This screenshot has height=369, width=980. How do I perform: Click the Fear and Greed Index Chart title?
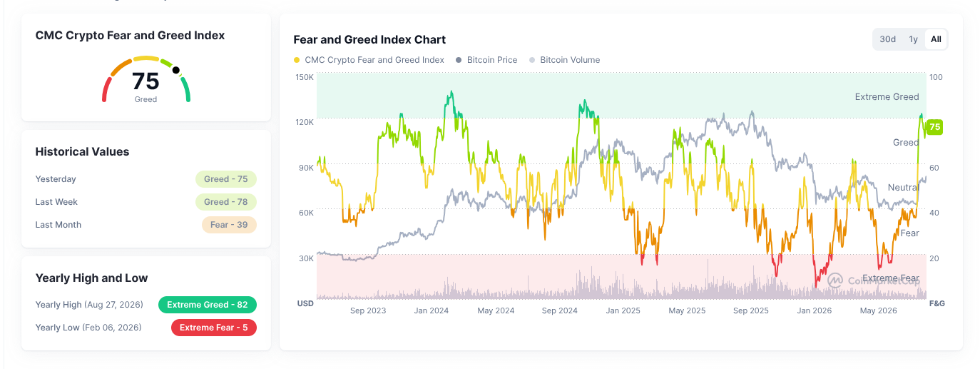[369, 39]
